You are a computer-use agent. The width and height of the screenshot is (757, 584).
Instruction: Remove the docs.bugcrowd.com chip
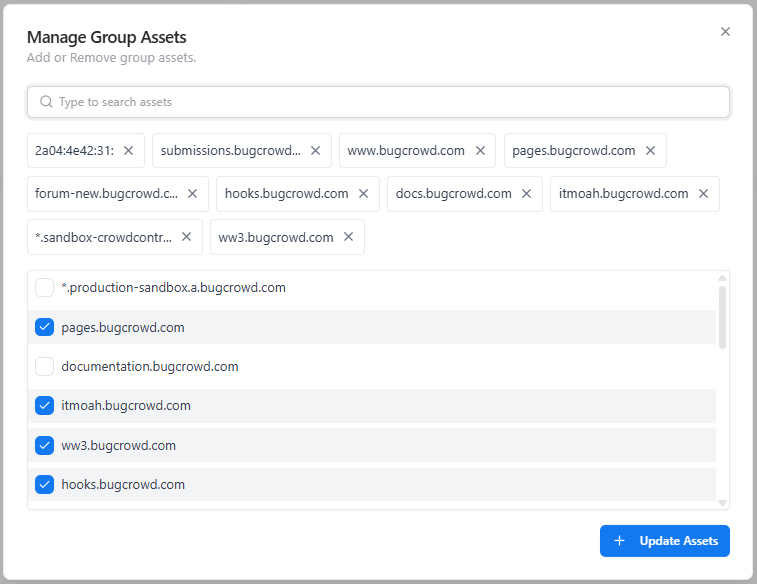[526, 194]
